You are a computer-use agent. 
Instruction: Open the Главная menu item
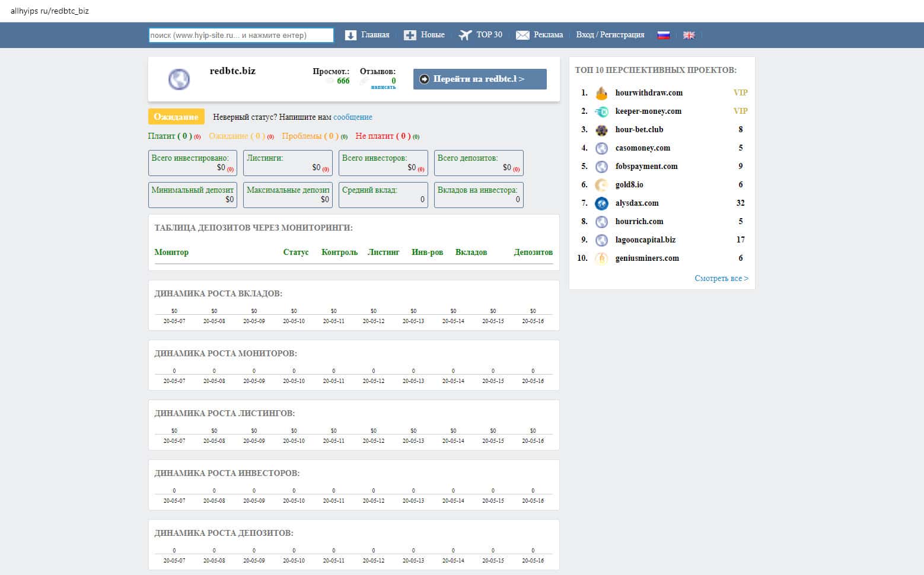point(375,35)
